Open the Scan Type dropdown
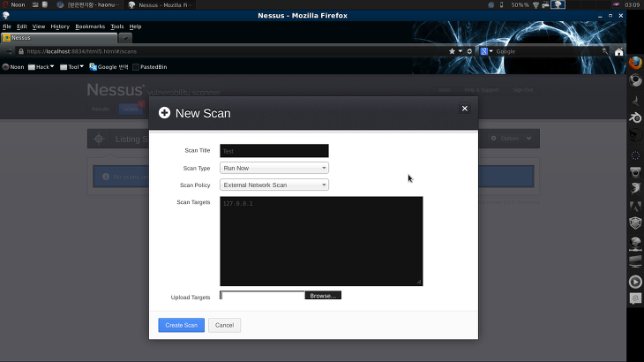The height and width of the screenshot is (362, 644). click(x=274, y=168)
